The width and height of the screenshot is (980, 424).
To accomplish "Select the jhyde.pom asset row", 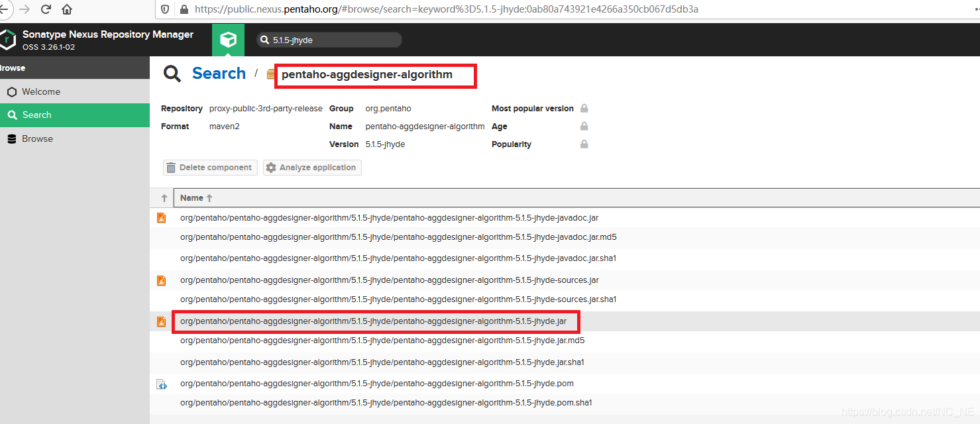I will [565, 384].
